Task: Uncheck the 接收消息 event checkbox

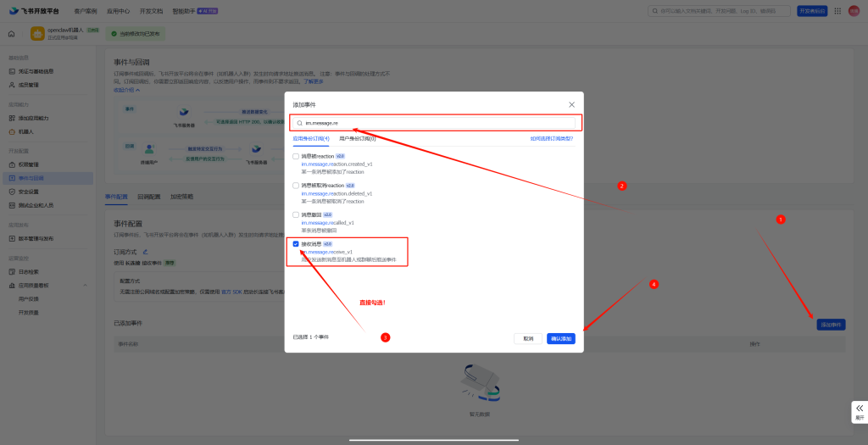Action: coord(296,244)
